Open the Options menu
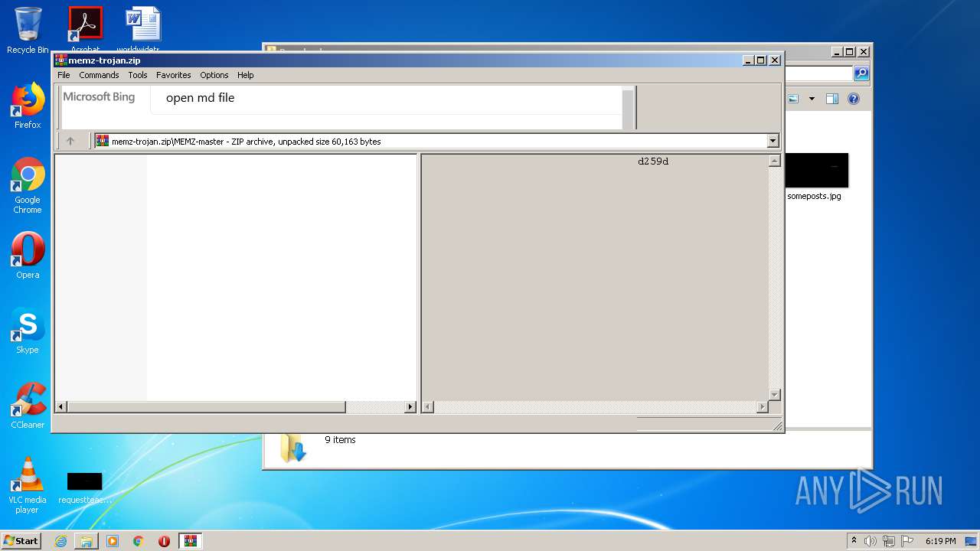Image resolution: width=980 pixels, height=551 pixels. tap(214, 75)
